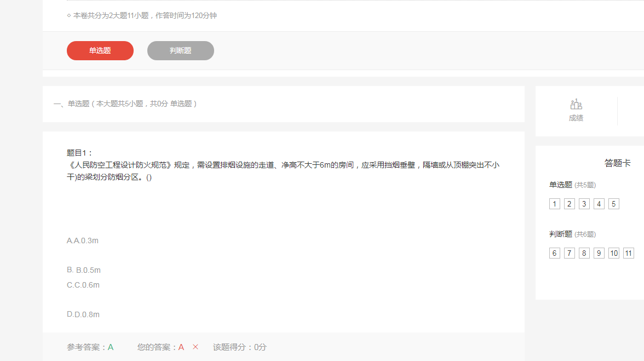
Task: Click the 答题卡 panel heading
Action: coord(617,163)
